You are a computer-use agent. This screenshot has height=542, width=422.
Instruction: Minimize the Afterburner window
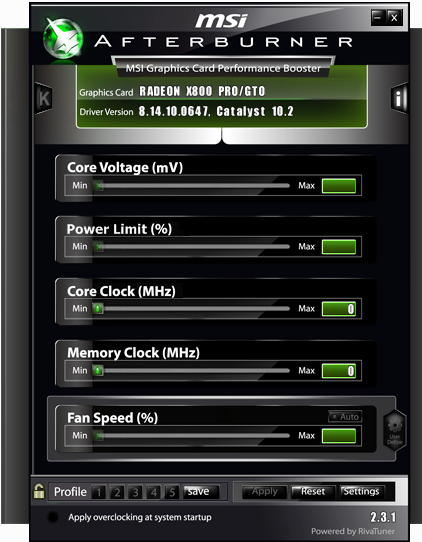378,17
